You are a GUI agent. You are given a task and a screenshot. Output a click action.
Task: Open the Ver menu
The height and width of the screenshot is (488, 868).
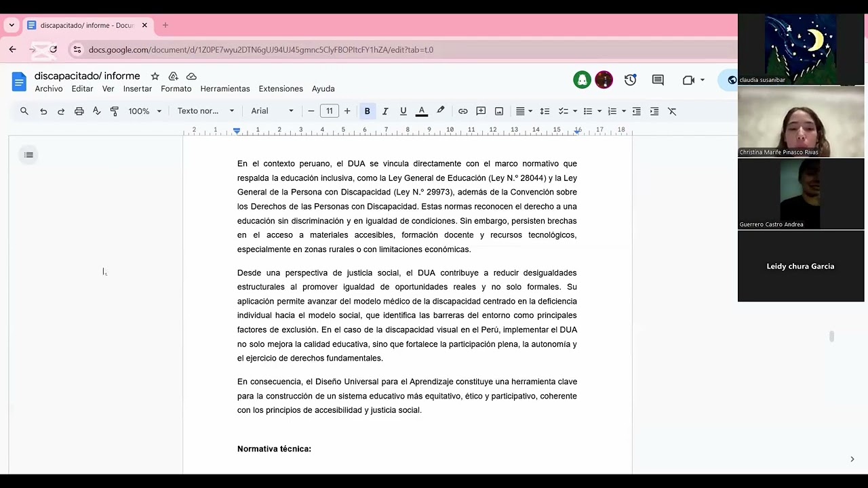[x=108, y=89]
